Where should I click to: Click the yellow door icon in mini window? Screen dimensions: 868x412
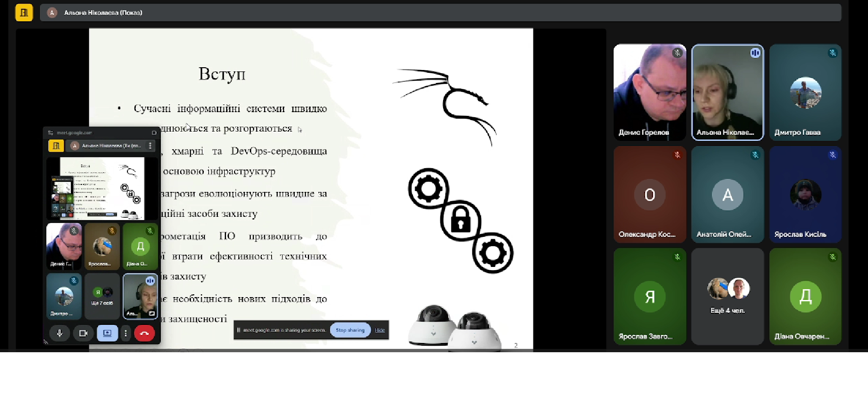tap(56, 146)
